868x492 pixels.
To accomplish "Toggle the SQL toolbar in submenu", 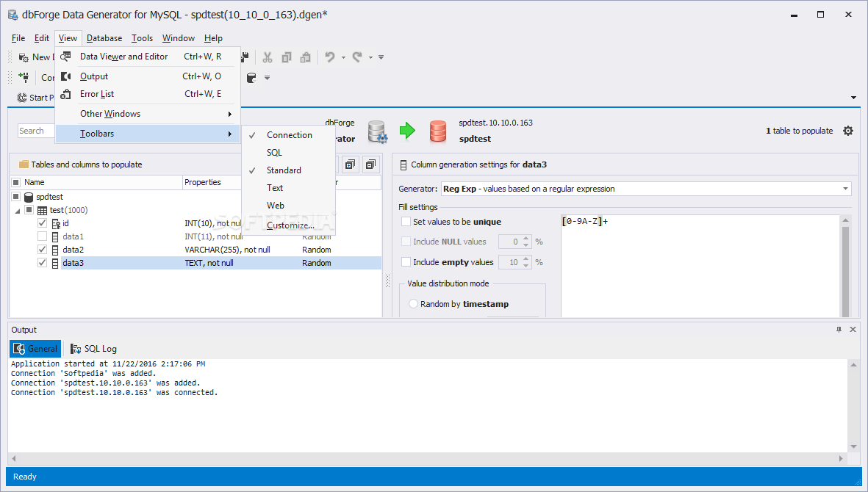I will (288, 153).
